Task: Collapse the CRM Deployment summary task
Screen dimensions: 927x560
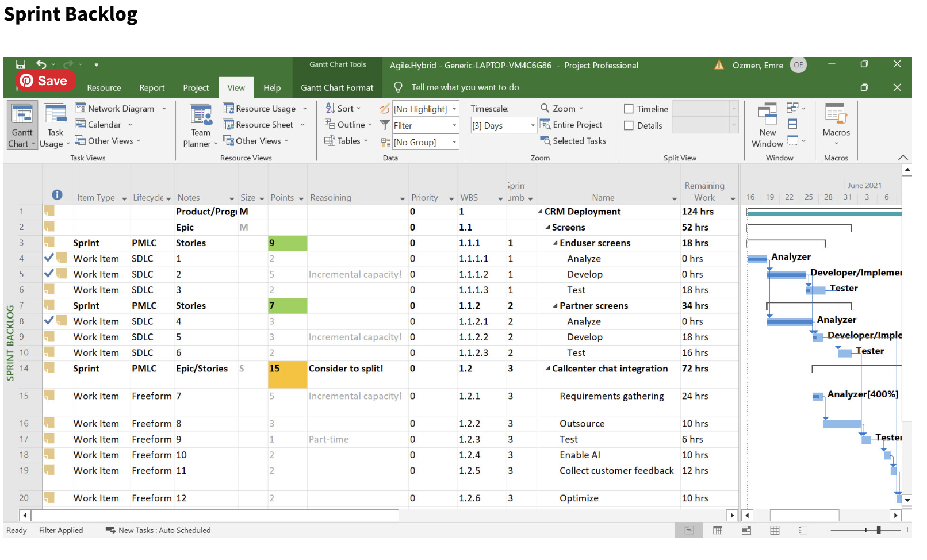Action: click(539, 212)
